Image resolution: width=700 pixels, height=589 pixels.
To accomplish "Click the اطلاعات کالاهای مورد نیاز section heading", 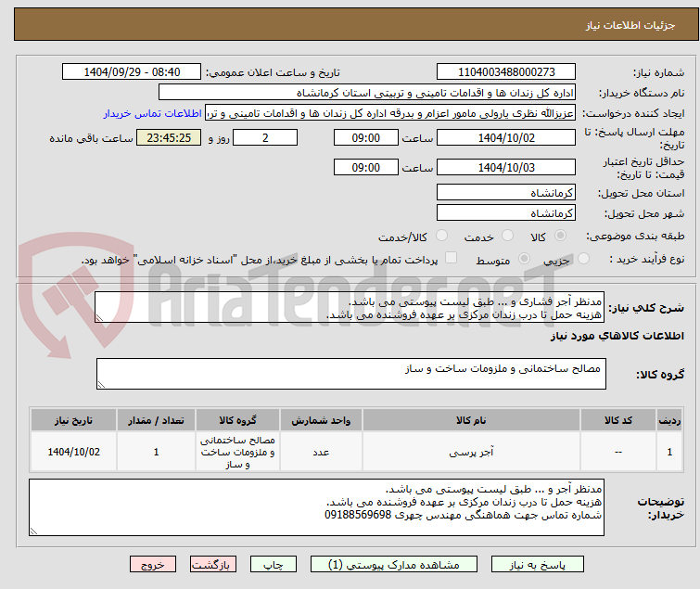I will click(617, 336).
